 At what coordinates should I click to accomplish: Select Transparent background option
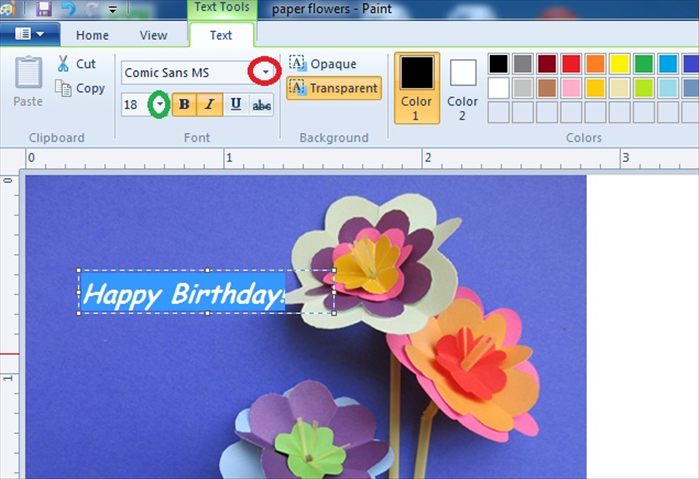tap(334, 88)
